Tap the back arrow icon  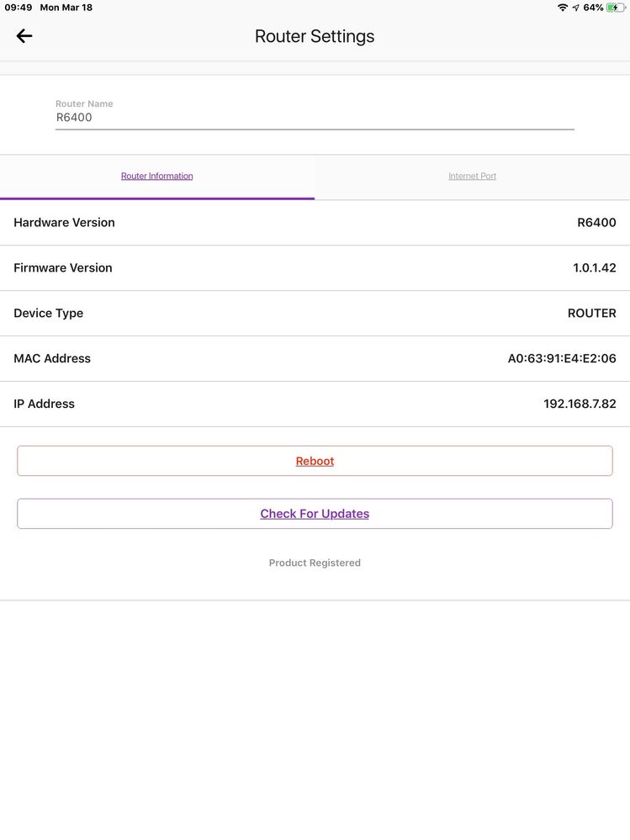tap(24, 36)
